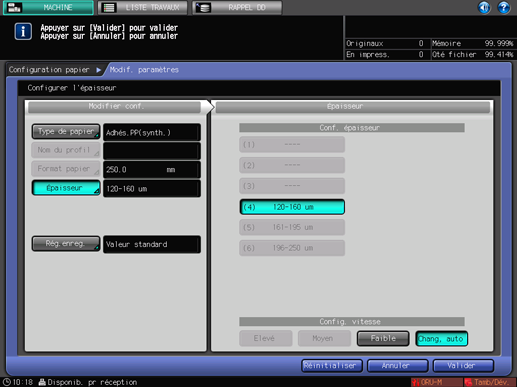This screenshot has height=387, width=517.
Task: Click the sound guidance speaker icon
Action: point(484,7)
